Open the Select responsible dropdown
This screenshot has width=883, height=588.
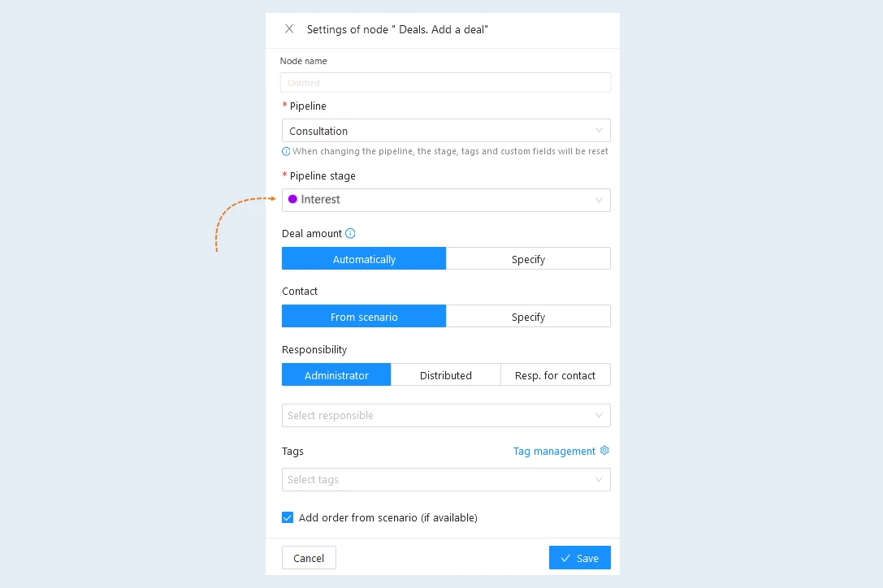pyautogui.click(x=446, y=415)
